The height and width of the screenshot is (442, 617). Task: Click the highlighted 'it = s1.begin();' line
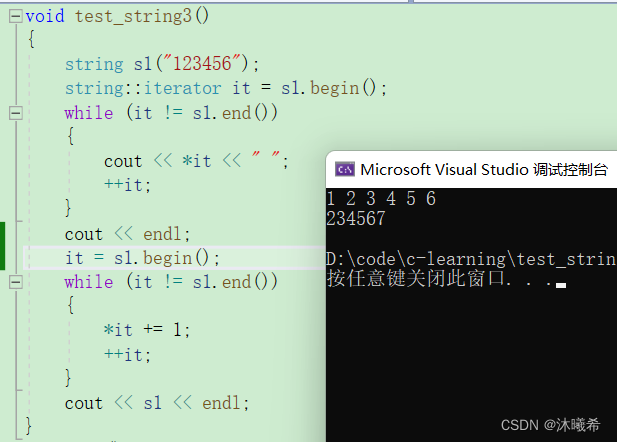[x=142, y=258]
